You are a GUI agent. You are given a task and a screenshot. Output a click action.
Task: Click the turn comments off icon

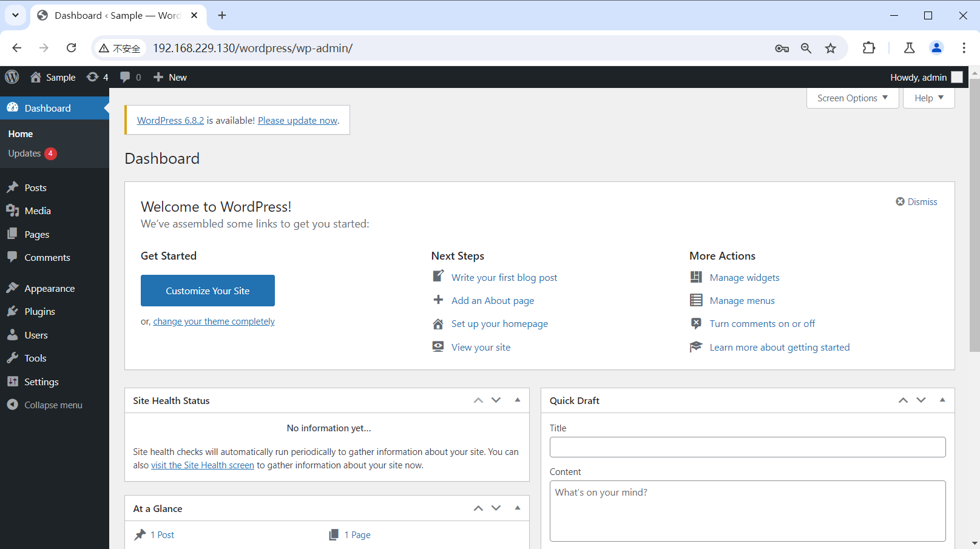(x=696, y=323)
